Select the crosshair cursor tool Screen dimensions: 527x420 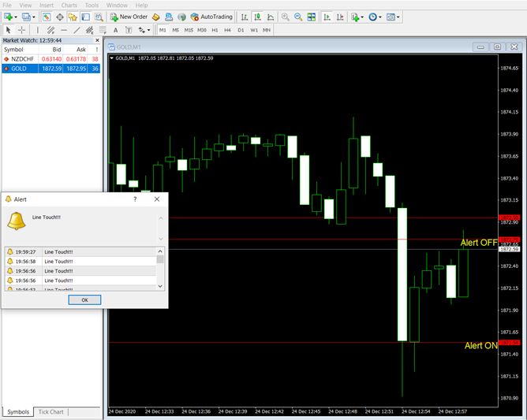coord(22,30)
